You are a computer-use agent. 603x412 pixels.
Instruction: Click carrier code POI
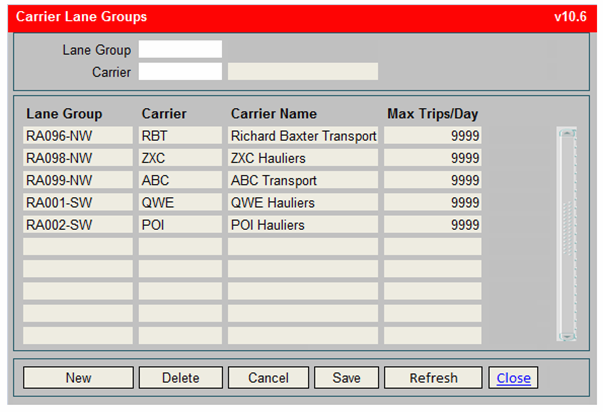coord(180,225)
